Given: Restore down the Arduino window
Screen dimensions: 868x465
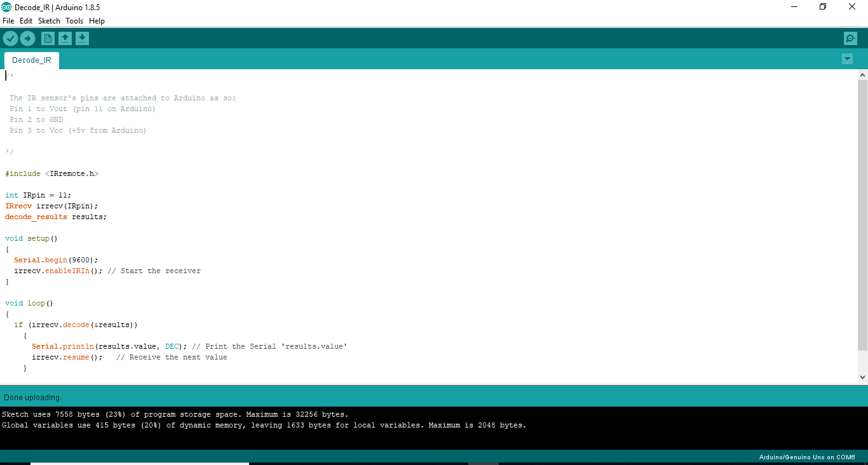Looking at the screenshot, I should coord(823,7).
